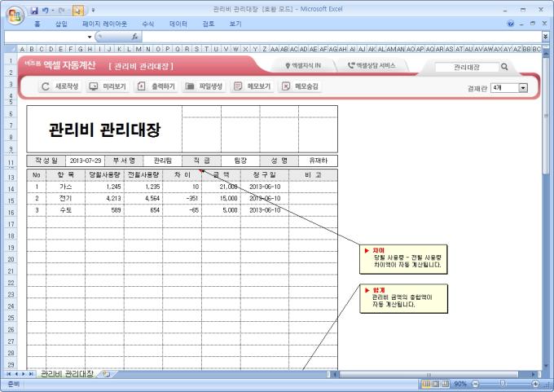Click the select-all corner of the grid
The width and height of the screenshot is (554, 392).
(x=11, y=49)
